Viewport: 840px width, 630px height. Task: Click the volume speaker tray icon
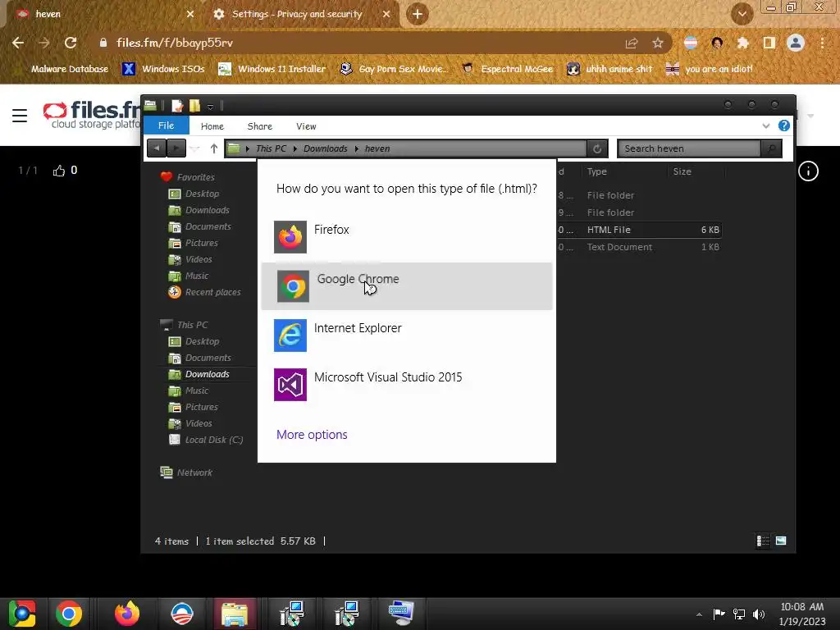pos(759,614)
